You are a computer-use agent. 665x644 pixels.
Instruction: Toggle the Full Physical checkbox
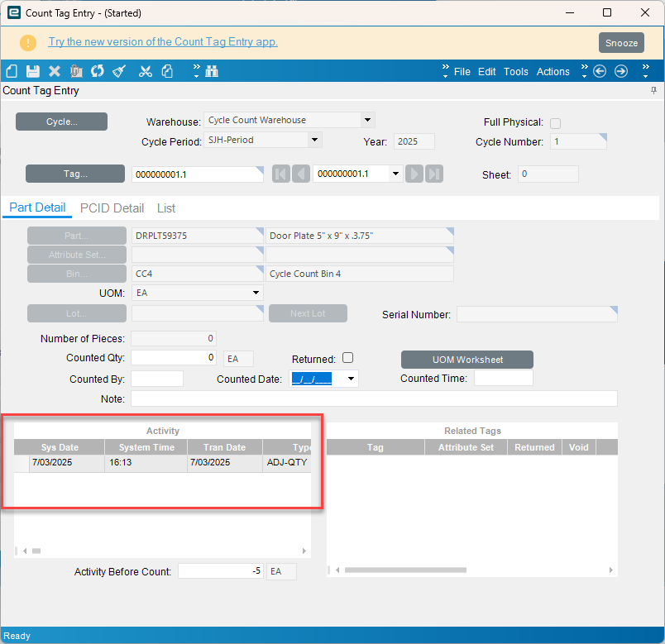(x=555, y=123)
